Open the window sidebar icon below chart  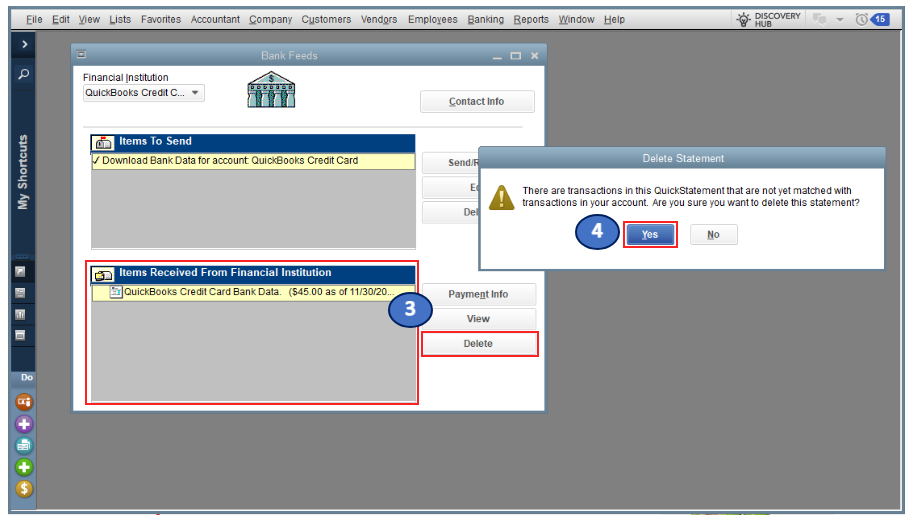[20, 335]
